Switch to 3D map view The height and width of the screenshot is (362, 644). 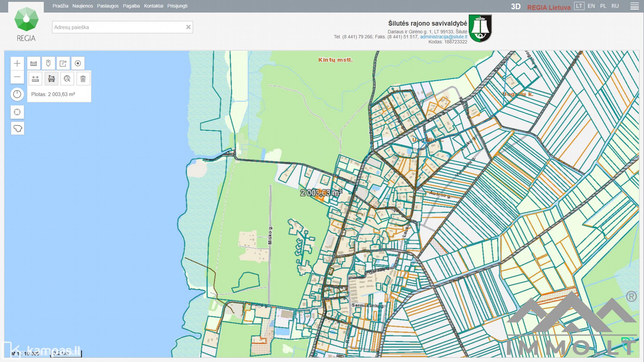[516, 6]
